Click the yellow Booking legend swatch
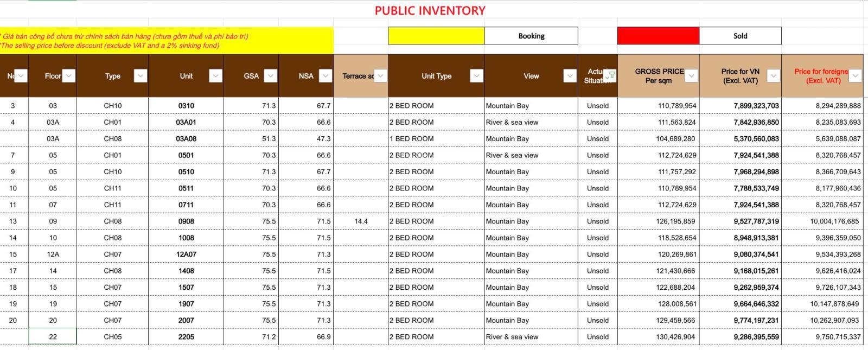The height and width of the screenshot is (350, 868). click(x=436, y=36)
